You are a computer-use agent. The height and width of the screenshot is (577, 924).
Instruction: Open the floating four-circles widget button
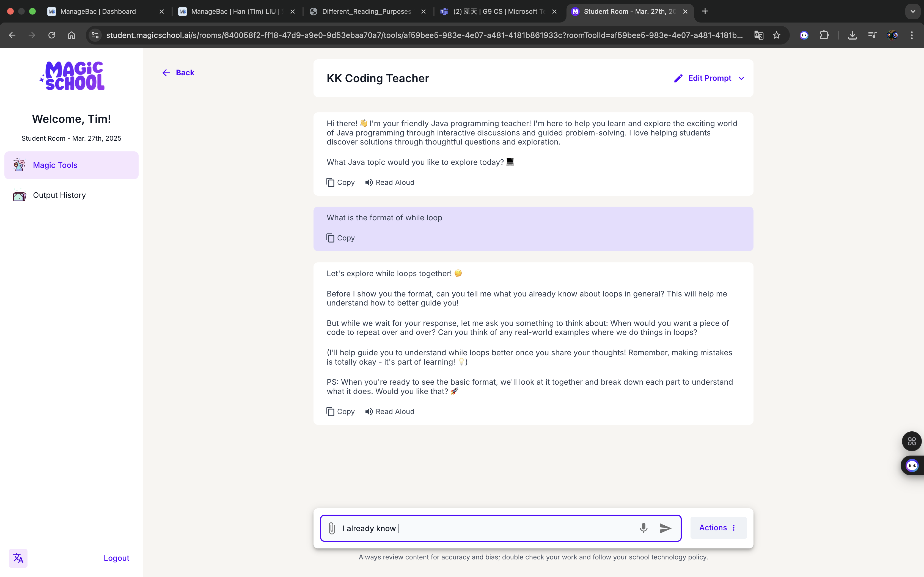912,441
